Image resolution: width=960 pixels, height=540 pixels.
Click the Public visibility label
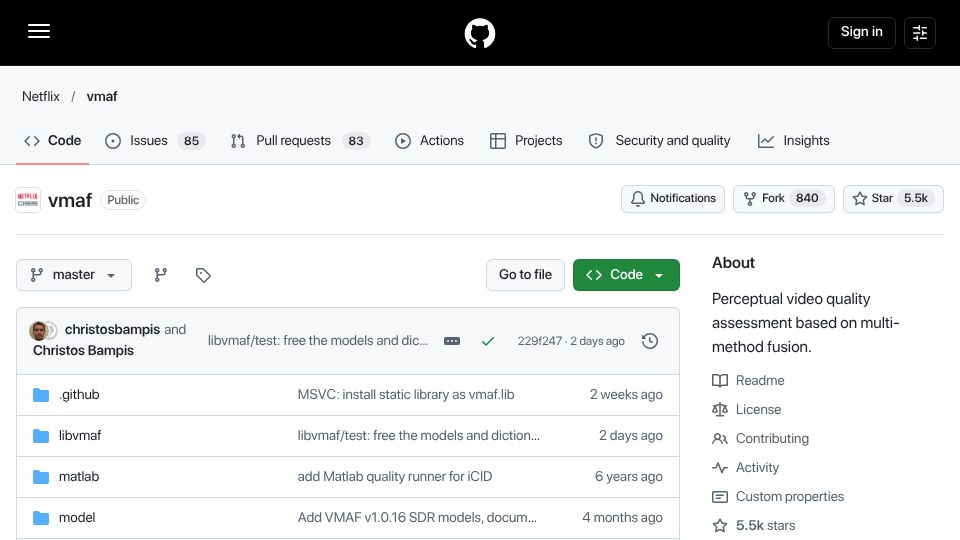pos(123,200)
